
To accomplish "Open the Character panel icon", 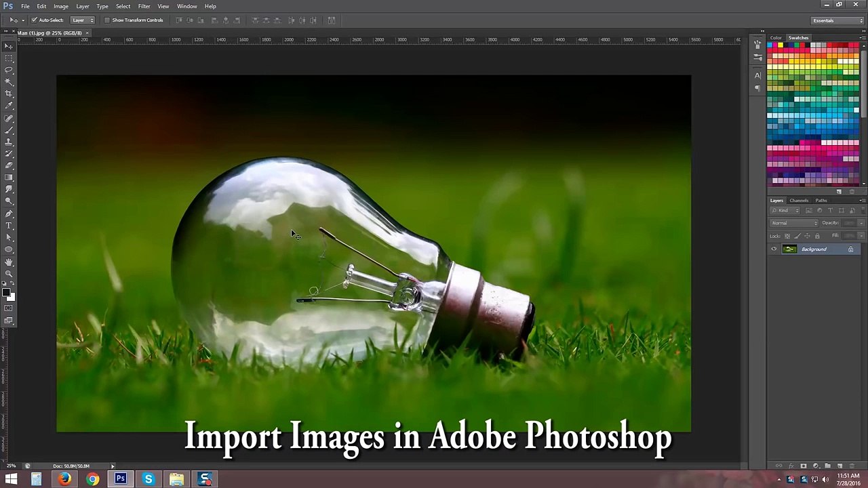I will 757,75.
